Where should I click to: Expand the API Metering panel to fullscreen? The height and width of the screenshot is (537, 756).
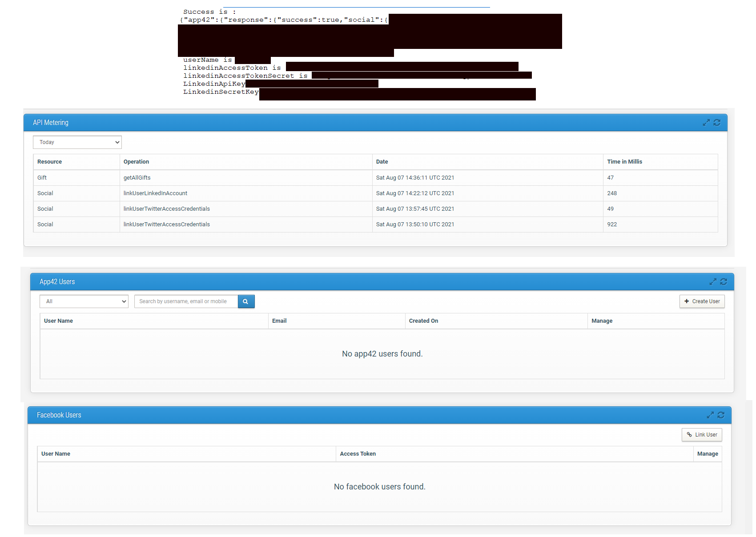[x=706, y=123]
